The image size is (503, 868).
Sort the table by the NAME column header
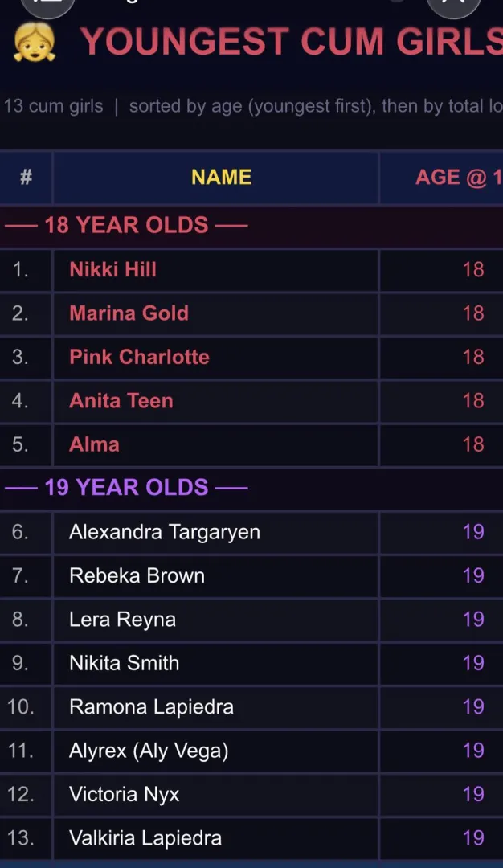[x=221, y=178]
